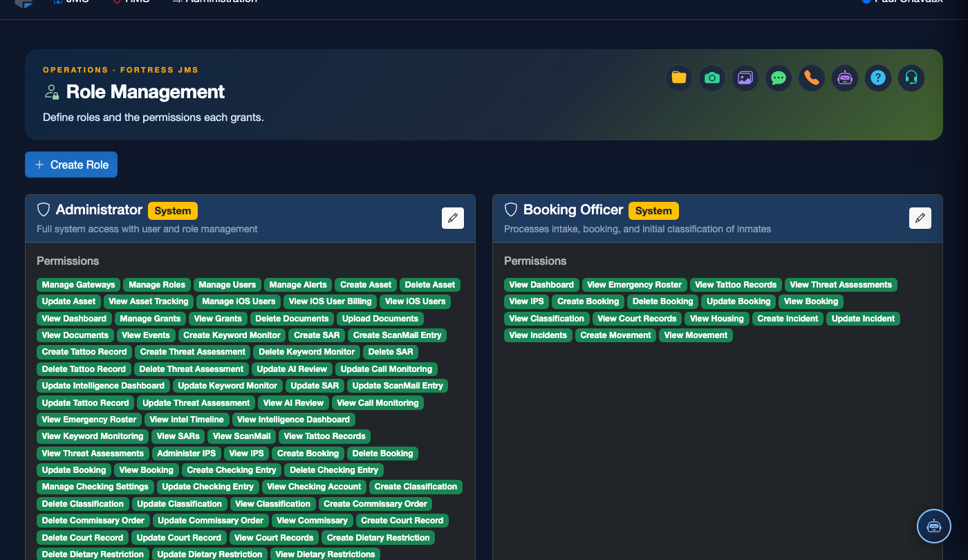Click the Booking Officer shield icon

tap(511, 209)
